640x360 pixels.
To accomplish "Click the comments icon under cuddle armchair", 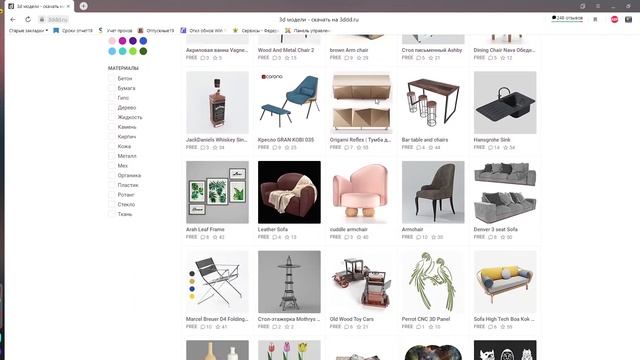I will [347, 237].
